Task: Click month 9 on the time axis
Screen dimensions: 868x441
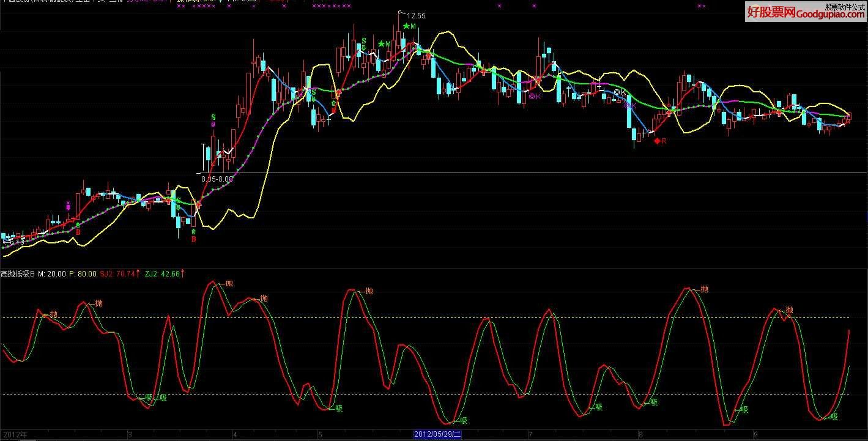Action: pos(755,435)
